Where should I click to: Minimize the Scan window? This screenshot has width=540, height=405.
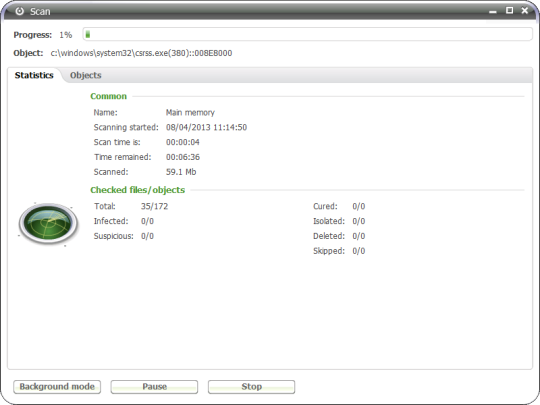coord(493,11)
